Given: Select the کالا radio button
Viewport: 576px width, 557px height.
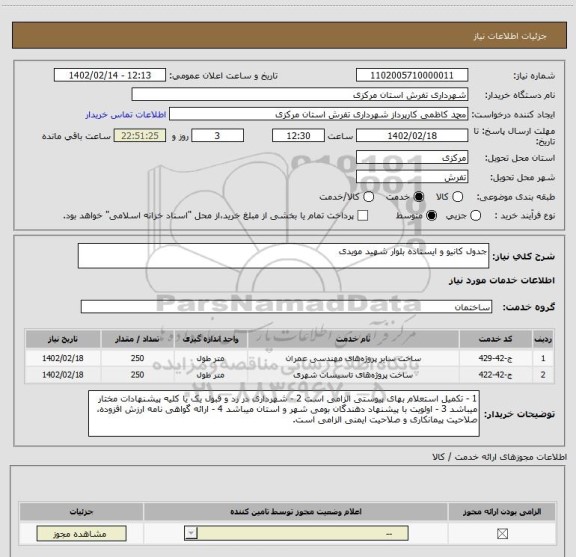Looking at the screenshot, I should (x=457, y=197).
